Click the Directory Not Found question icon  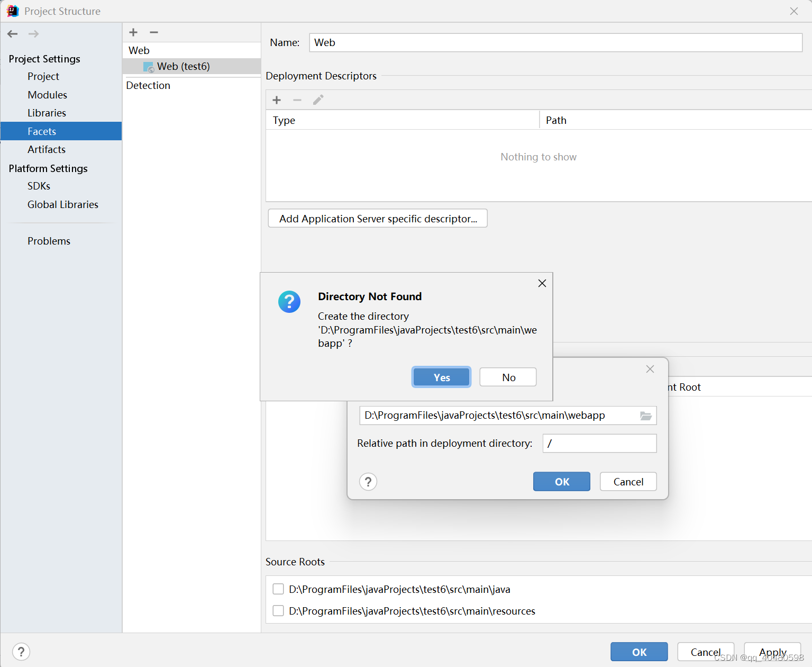click(x=289, y=302)
